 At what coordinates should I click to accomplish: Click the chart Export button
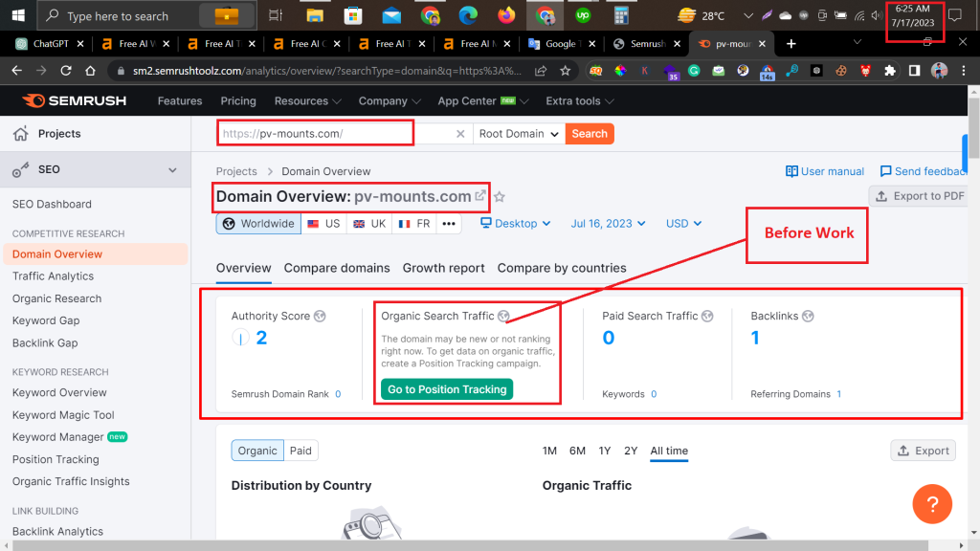coord(924,451)
